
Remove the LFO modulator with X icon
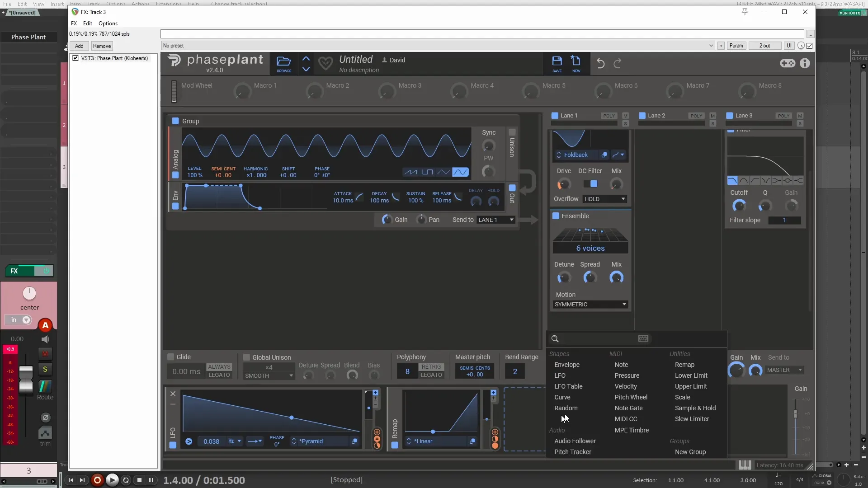pos(173,394)
